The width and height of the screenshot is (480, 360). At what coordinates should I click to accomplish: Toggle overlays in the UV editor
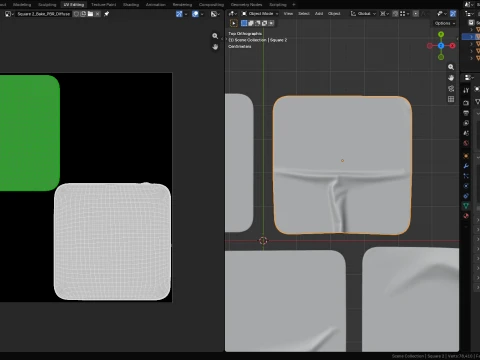195,14
